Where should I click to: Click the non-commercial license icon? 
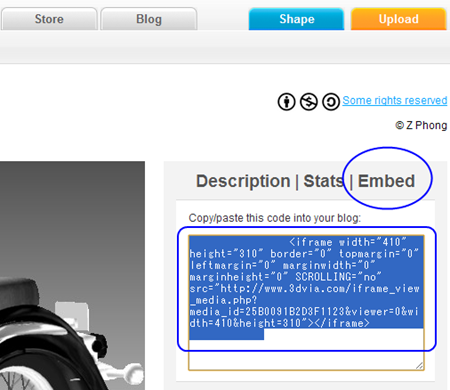click(309, 102)
